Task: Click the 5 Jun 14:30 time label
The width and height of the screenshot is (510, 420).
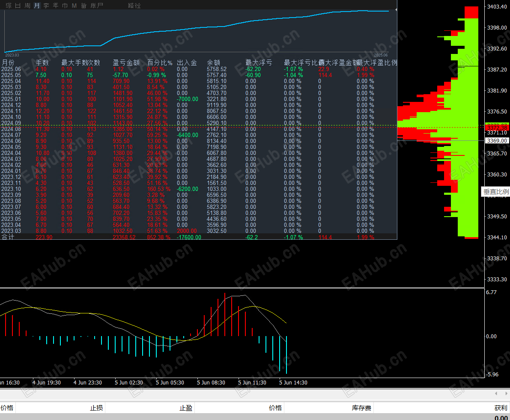Action: click(x=293, y=383)
